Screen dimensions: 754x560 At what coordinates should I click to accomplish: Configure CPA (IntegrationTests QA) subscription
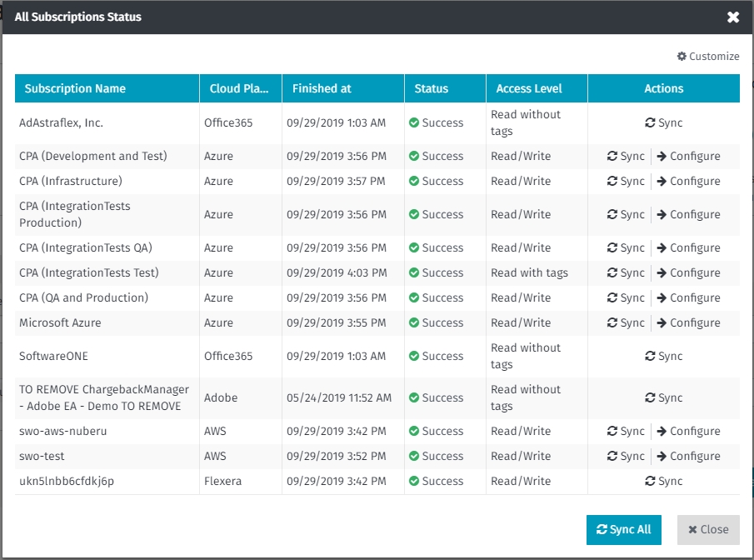[688, 247]
